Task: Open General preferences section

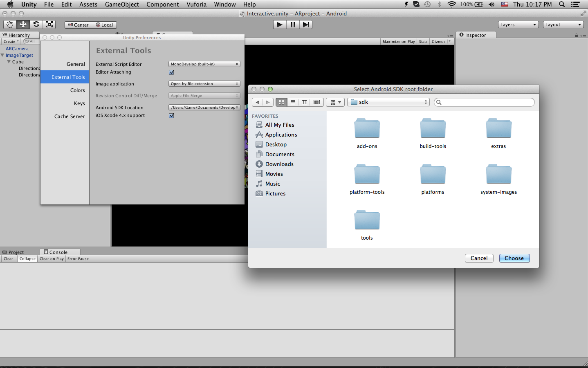Action: pyautogui.click(x=76, y=64)
